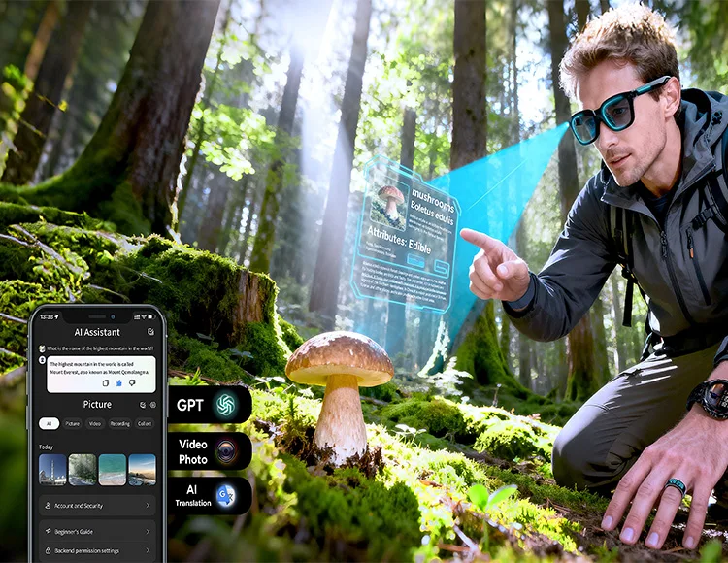Select the Recording filter tab
Image resolution: width=728 pixels, height=563 pixels.
(x=119, y=424)
